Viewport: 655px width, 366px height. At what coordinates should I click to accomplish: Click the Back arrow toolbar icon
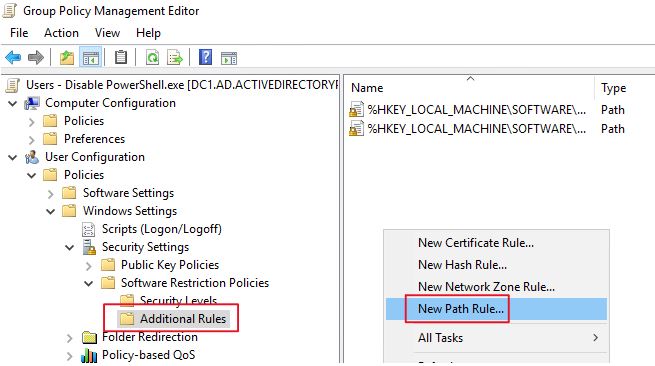pos(13,57)
